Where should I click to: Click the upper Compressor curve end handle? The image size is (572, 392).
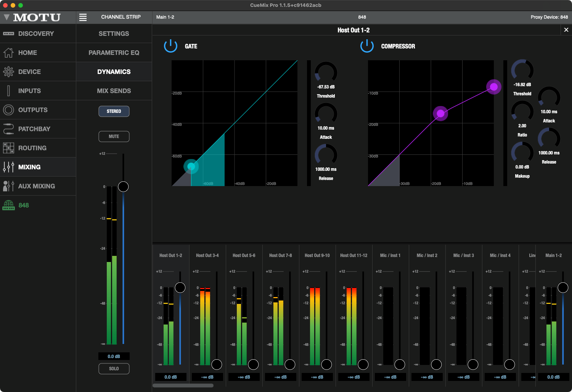click(494, 87)
